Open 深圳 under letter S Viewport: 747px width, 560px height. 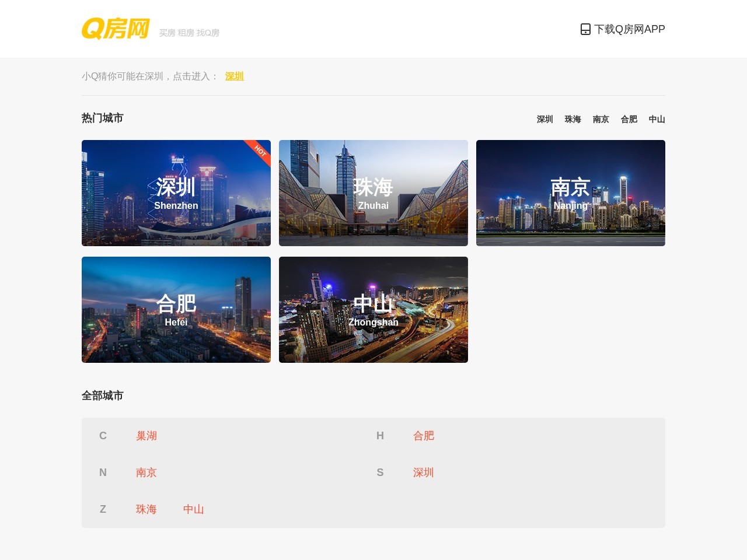(424, 473)
